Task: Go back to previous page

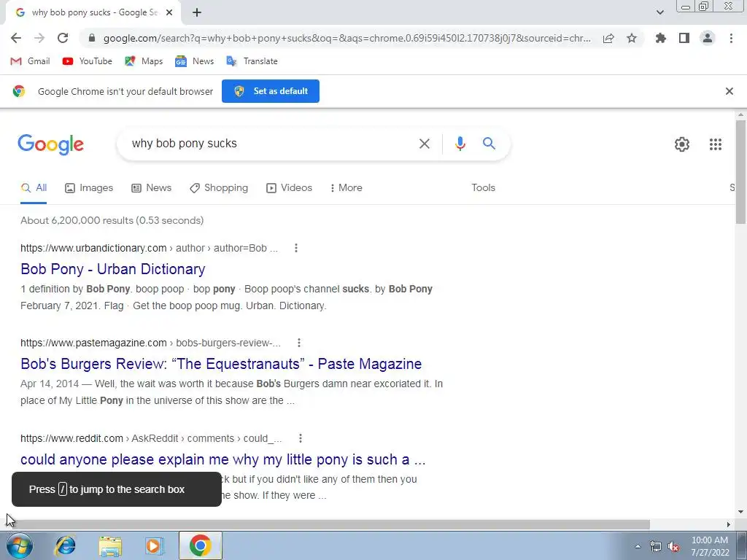Action: coord(16,38)
